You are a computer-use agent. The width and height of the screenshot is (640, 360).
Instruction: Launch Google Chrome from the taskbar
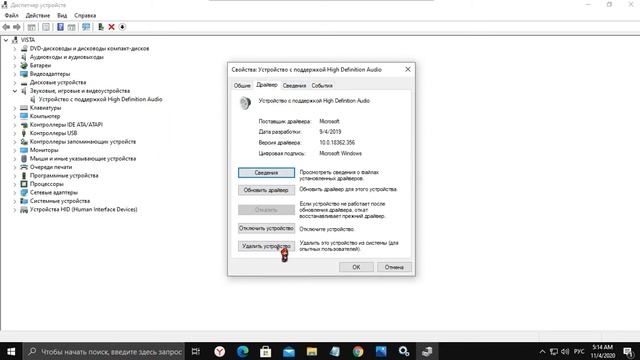click(x=358, y=351)
